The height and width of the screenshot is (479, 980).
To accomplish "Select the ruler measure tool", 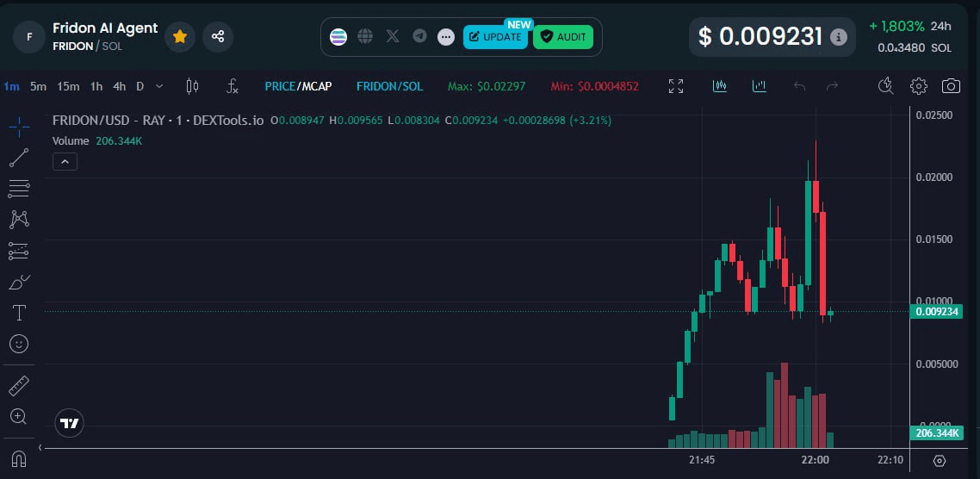I will click(x=19, y=386).
